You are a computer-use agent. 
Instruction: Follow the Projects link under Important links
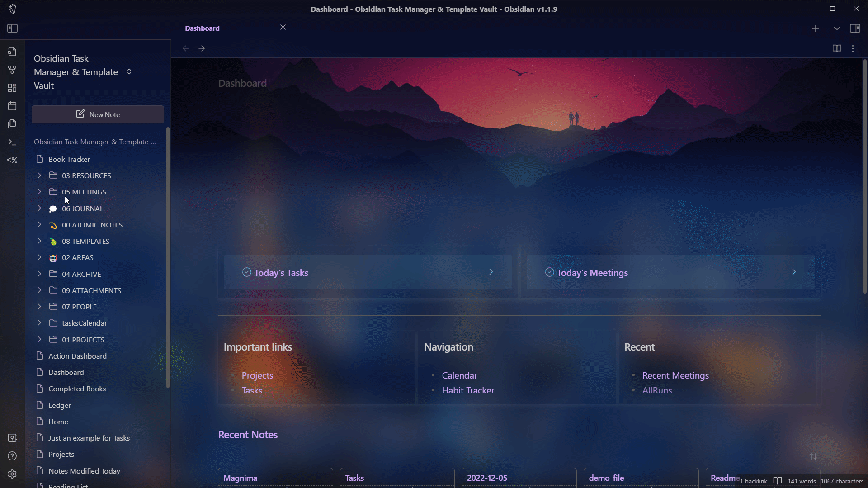(x=257, y=375)
